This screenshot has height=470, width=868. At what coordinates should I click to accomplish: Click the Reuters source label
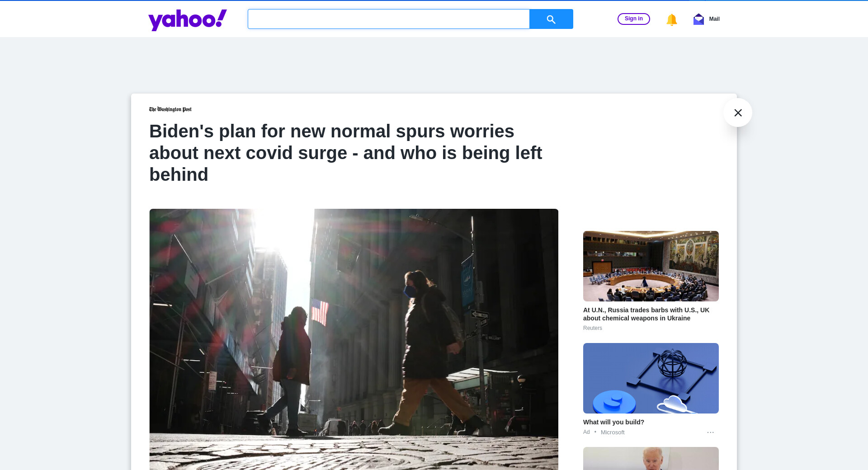click(593, 328)
